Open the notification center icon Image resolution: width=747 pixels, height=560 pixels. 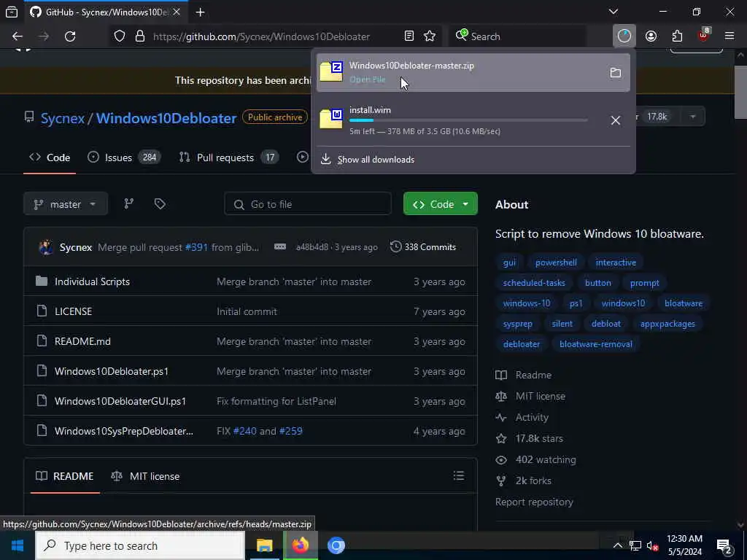[x=724, y=545]
